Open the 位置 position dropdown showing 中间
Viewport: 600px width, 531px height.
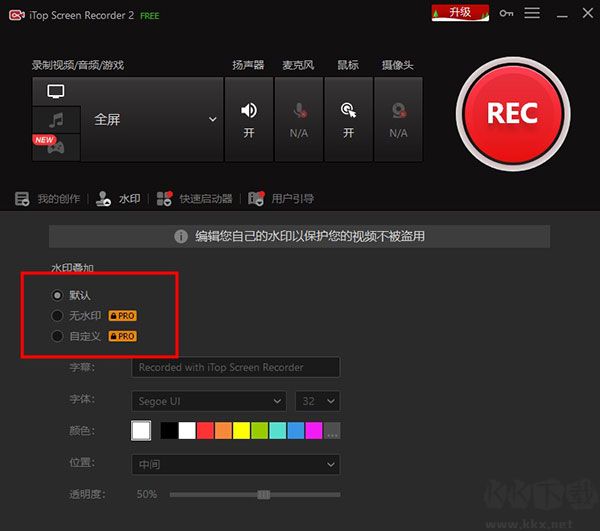[x=235, y=464]
